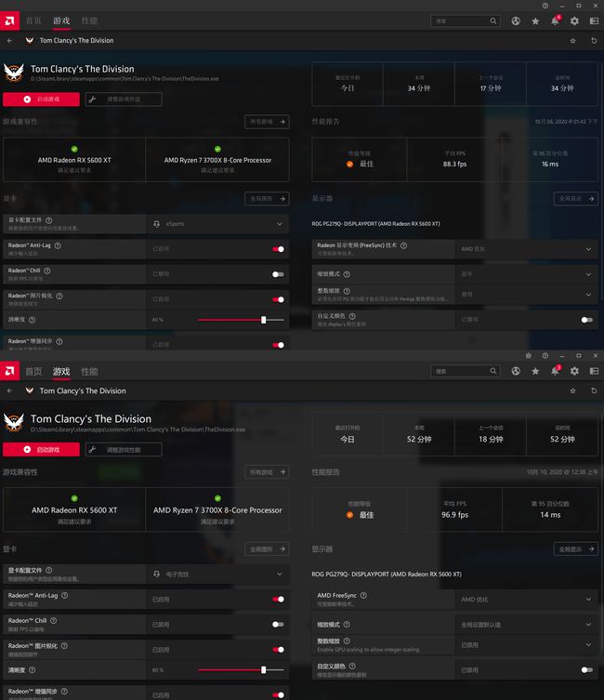The width and height of the screenshot is (604, 700).
Task: Go back using arrow in upper window
Action: 10,41
